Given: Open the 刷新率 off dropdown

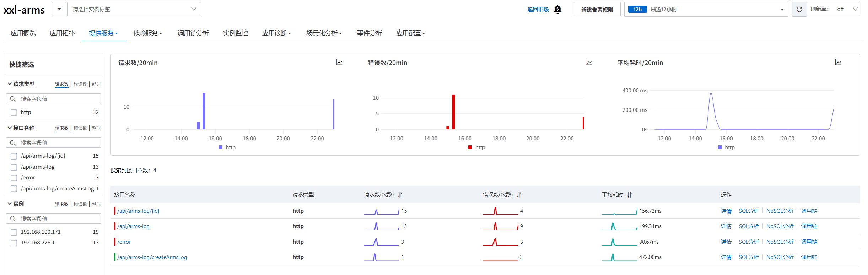Looking at the screenshot, I should tap(834, 9).
